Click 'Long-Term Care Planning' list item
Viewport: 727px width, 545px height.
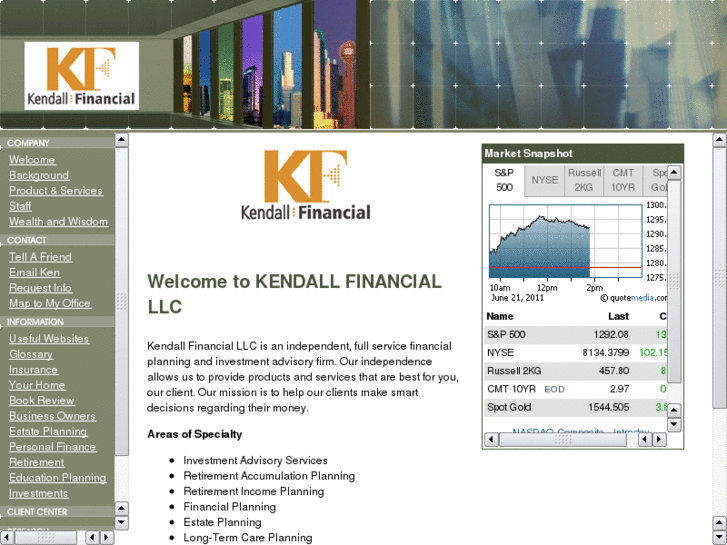(x=248, y=538)
